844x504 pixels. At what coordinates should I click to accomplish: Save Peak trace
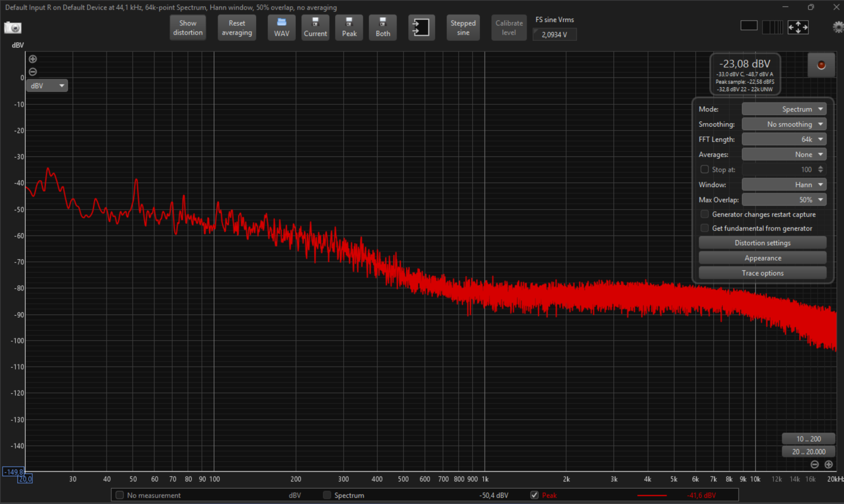tap(349, 28)
